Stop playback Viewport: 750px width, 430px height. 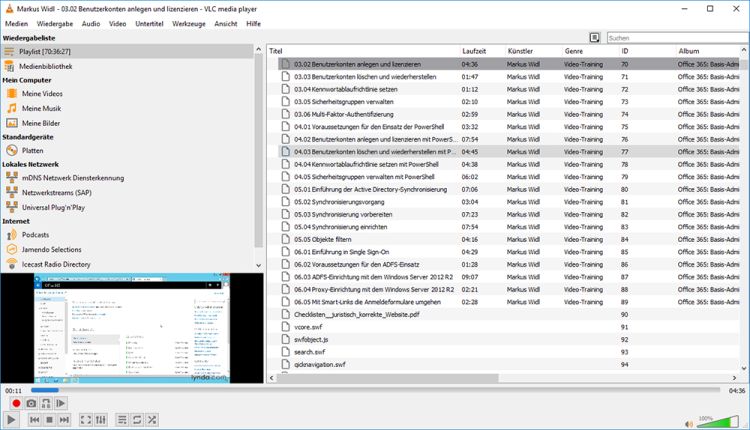tap(48, 420)
